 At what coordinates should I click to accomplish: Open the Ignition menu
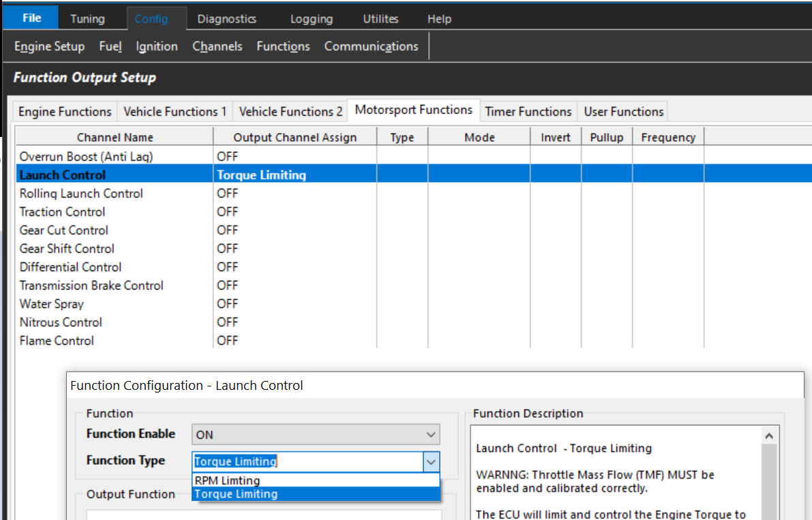[x=157, y=46]
